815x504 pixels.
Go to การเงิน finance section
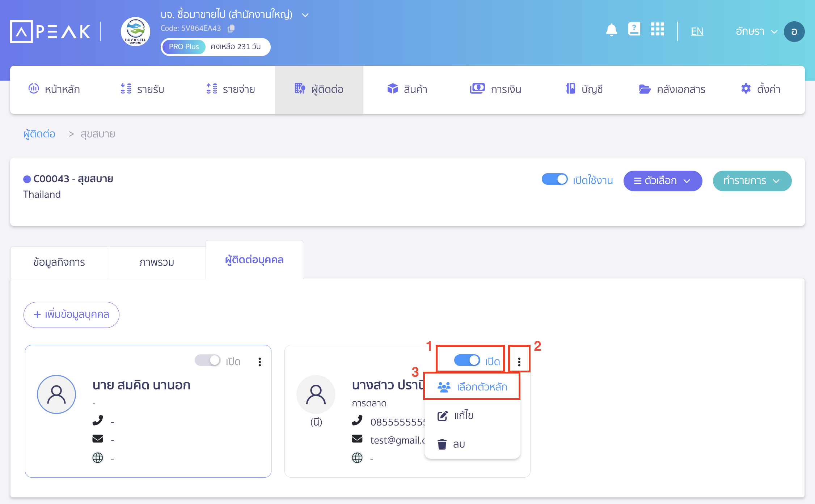[495, 89]
